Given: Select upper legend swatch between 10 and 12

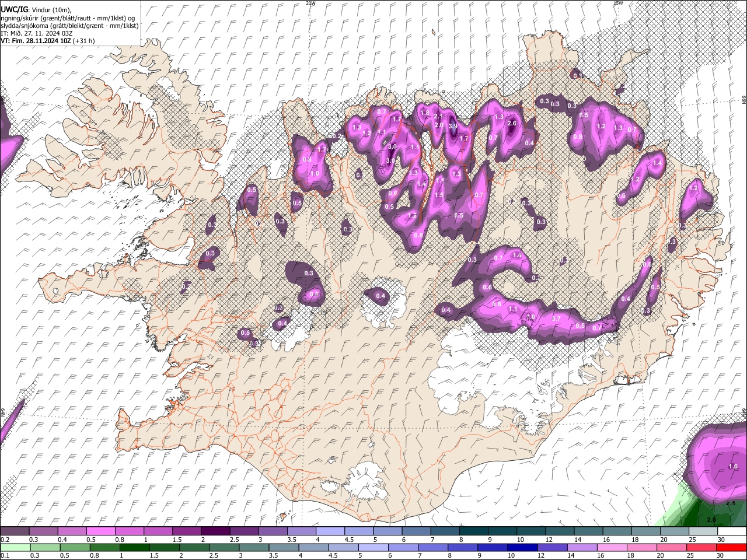Looking at the screenshot, I should [531, 531].
